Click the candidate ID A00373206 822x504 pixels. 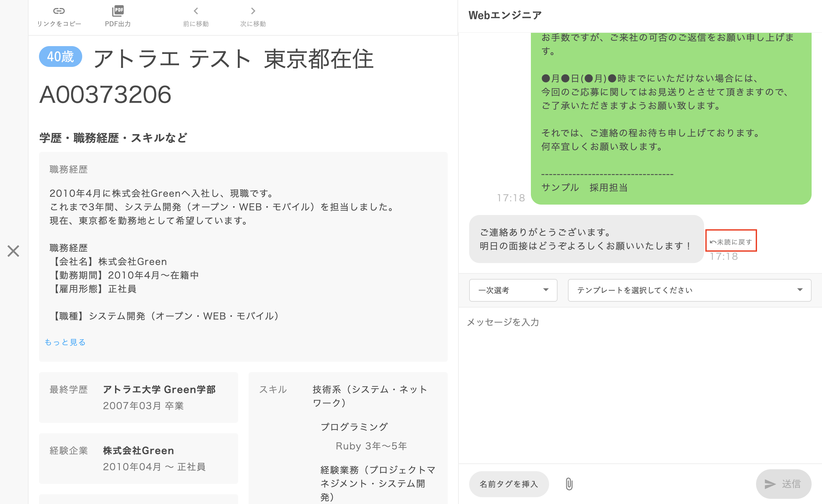tap(105, 95)
